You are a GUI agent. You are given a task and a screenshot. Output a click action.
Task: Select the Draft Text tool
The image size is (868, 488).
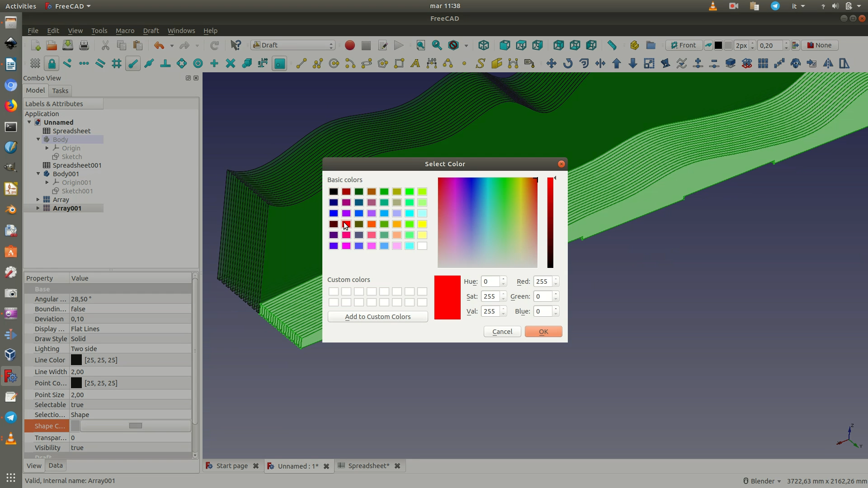(415, 64)
